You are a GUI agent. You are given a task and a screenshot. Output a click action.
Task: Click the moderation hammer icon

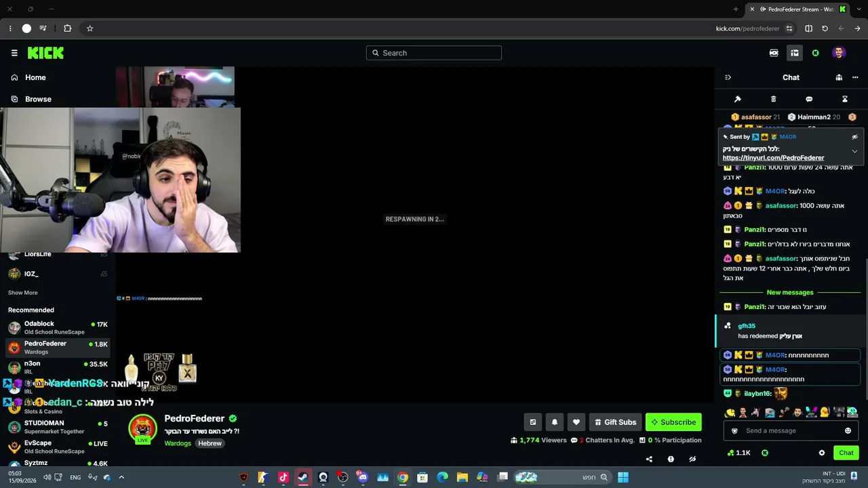pyautogui.click(x=738, y=99)
